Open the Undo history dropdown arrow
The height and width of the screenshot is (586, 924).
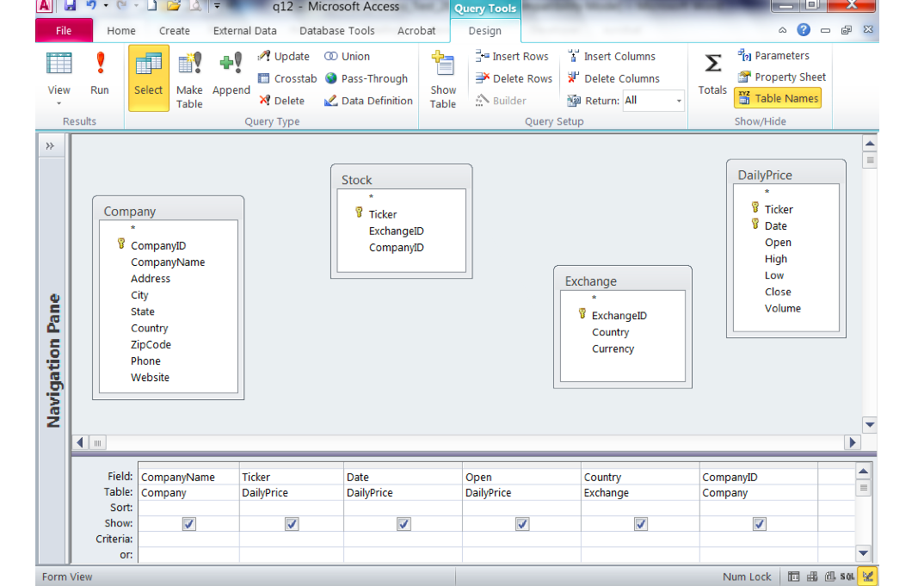pos(106,6)
